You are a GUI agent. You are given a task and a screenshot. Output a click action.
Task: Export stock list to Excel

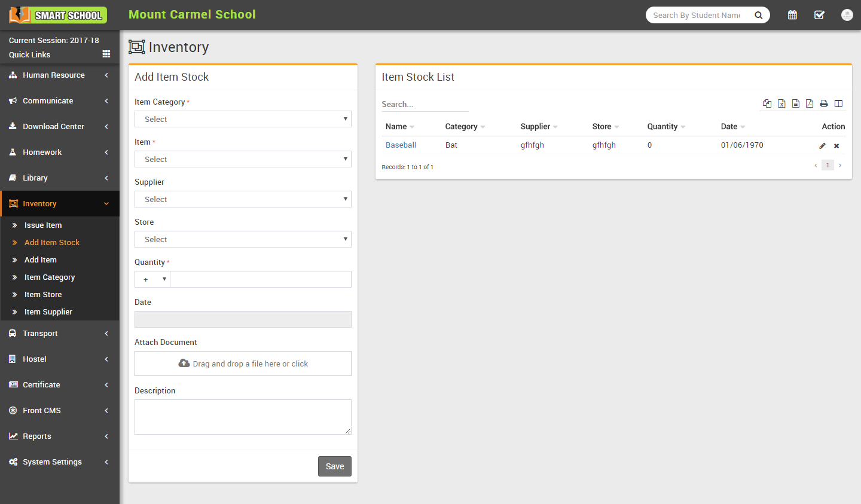(781, 103)
